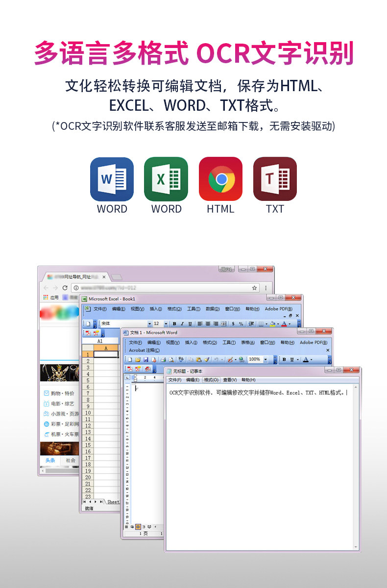Open Chrome's three-dot menu
387x588 pixels.
266,288
